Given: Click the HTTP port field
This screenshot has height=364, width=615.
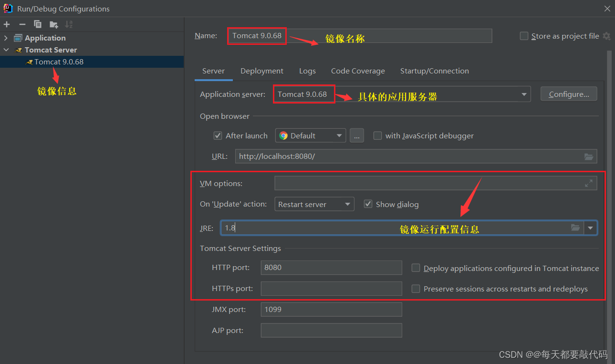Looking at the screenshot, I should [x=332, y=268].
